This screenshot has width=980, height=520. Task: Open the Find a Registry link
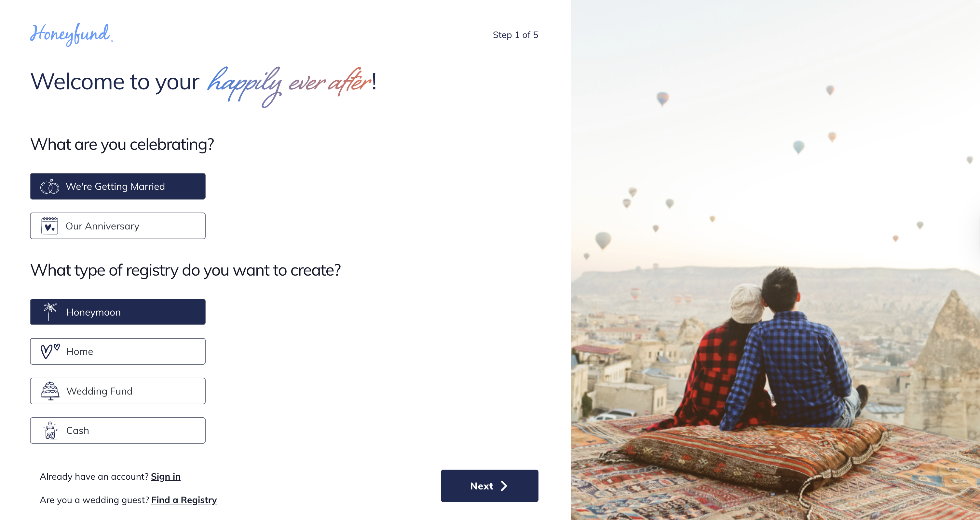tap(184, 500)
